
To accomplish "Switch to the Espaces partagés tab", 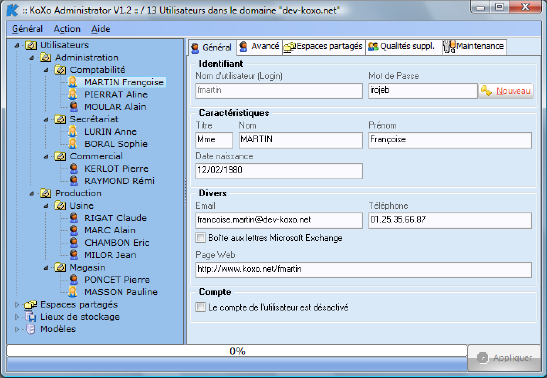I will (323, 46).
